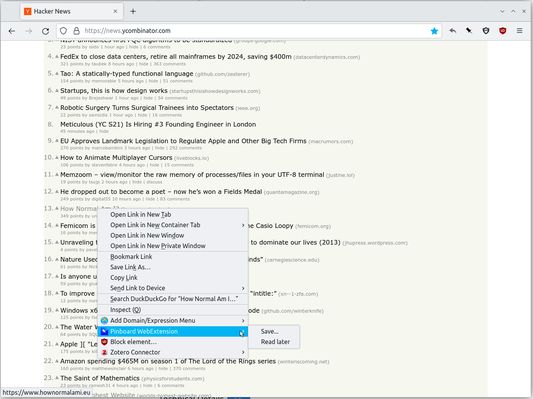Choose Open Link in New Window

pos(173,236)
